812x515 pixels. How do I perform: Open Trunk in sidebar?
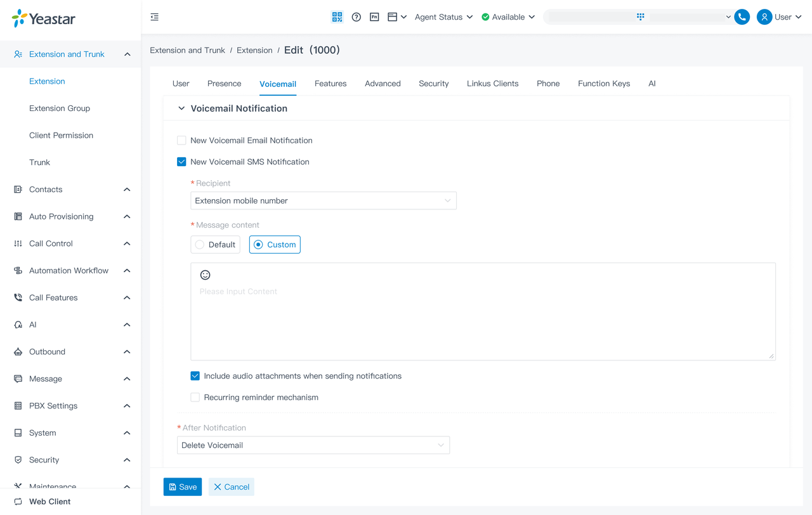click(39, 162)
